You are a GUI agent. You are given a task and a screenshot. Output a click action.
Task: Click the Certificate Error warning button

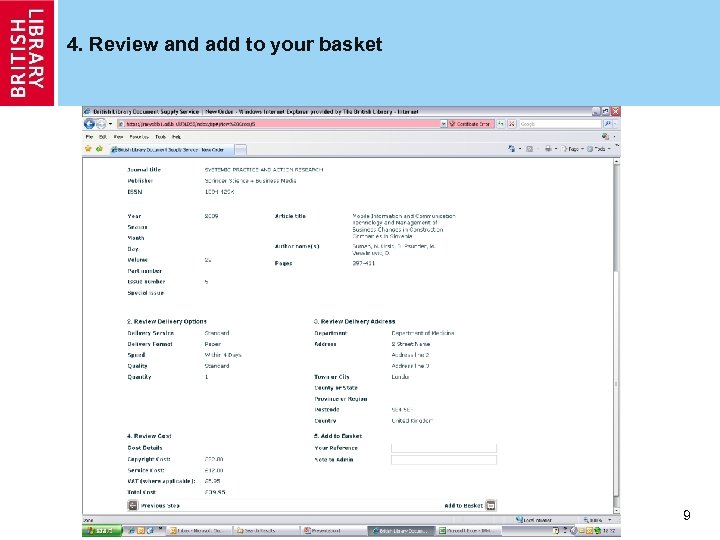[x=470, y=124]
